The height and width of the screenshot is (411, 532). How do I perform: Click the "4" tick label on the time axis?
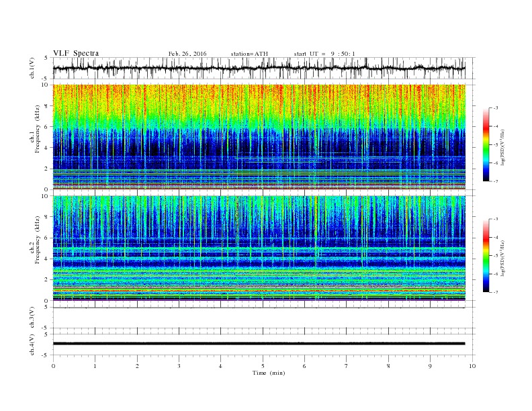pos(220,366)
